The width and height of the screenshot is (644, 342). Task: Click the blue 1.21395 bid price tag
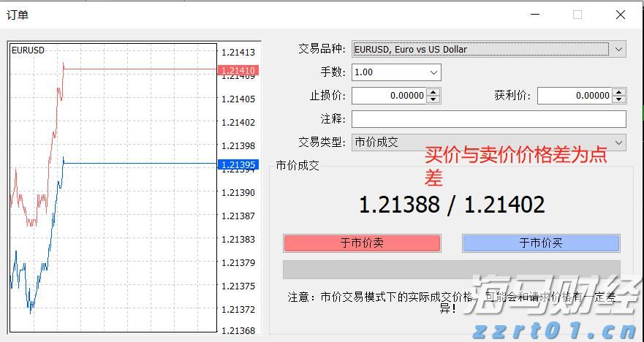pyautogui.click(x=238, y=165)
